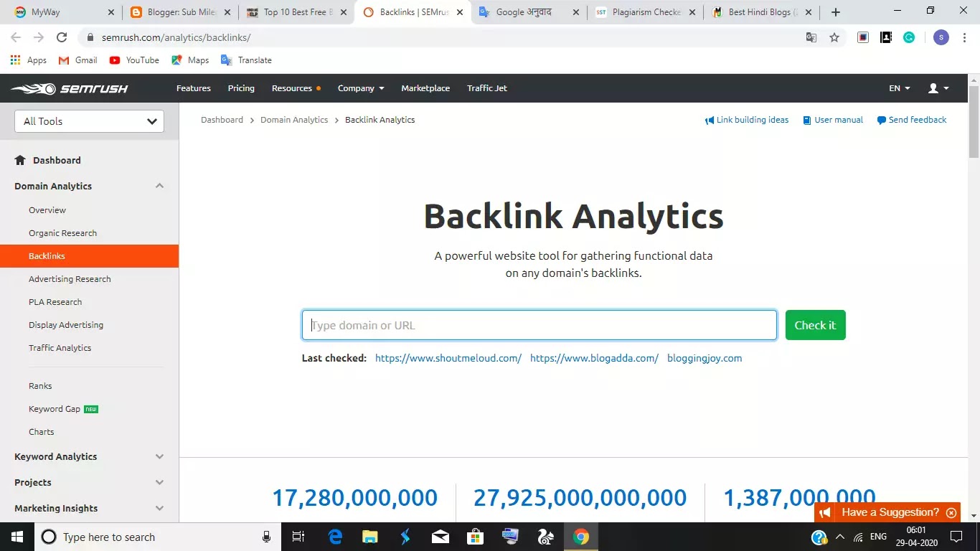
Task: Expand the Projects section
Action: coord(159,482)
